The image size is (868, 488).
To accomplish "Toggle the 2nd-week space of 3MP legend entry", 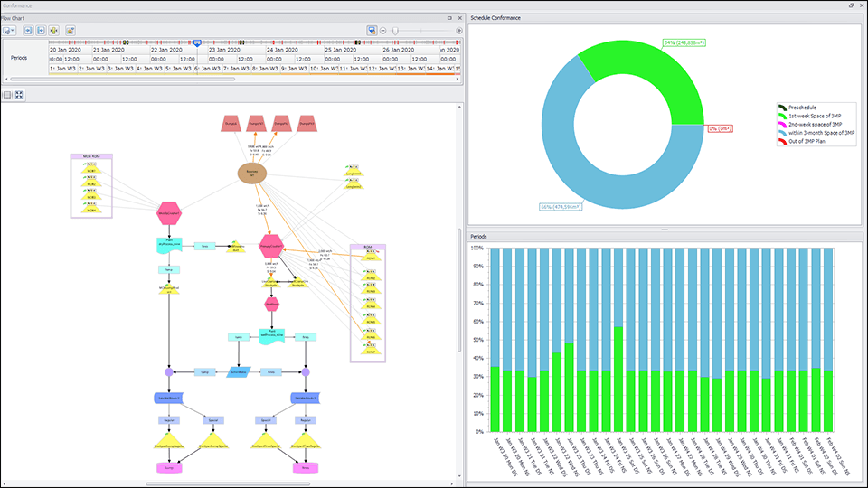I will coord(810,124).
